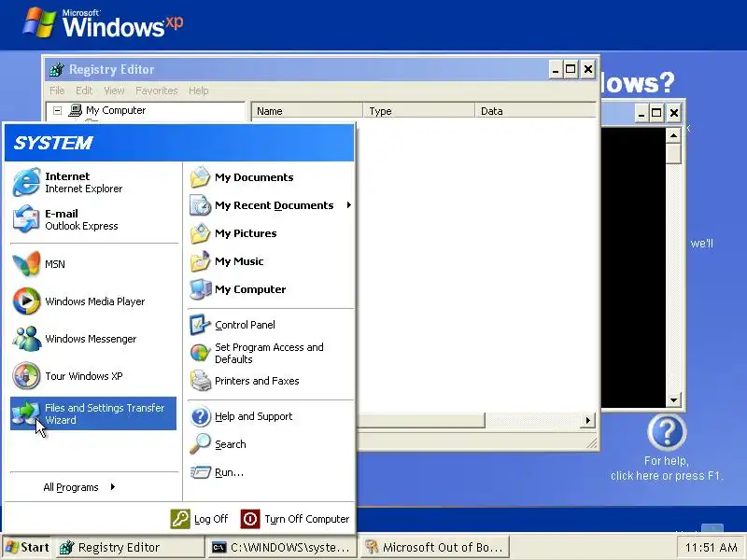The image size is (747, 560).
Task: Click scroll right arrow in Registry Editor
Action: (588, 421)
